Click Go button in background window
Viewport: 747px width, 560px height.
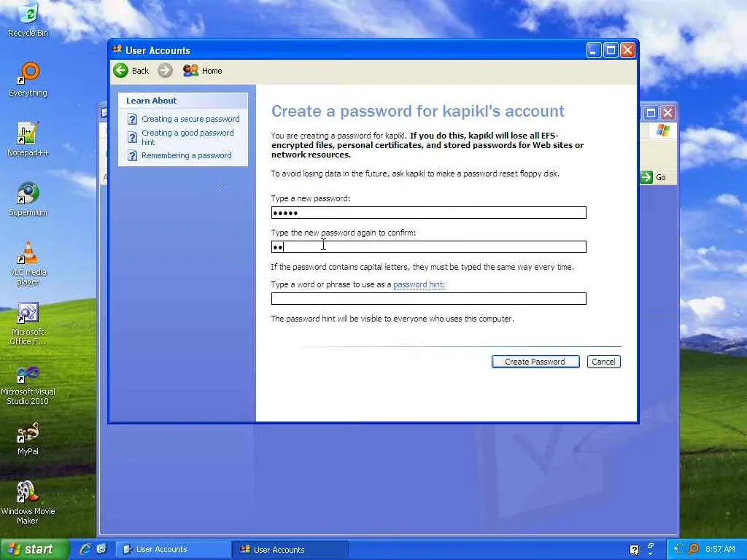click(654, 177)
